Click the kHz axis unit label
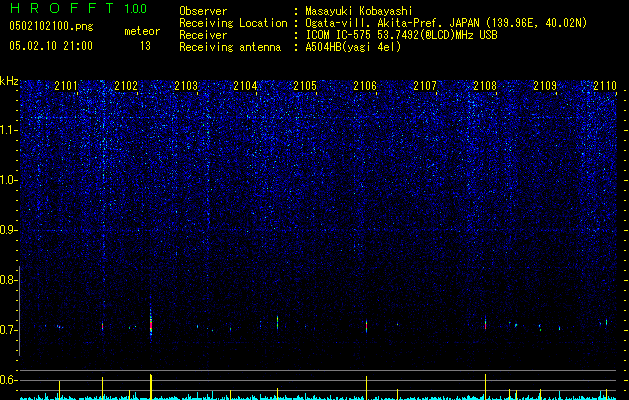Image resolution: width=629 pixels, height=400 pixels. [x=9, y=81]
